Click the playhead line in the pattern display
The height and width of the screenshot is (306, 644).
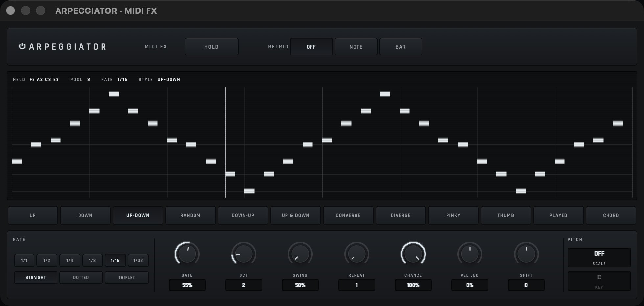click(226, 142)
